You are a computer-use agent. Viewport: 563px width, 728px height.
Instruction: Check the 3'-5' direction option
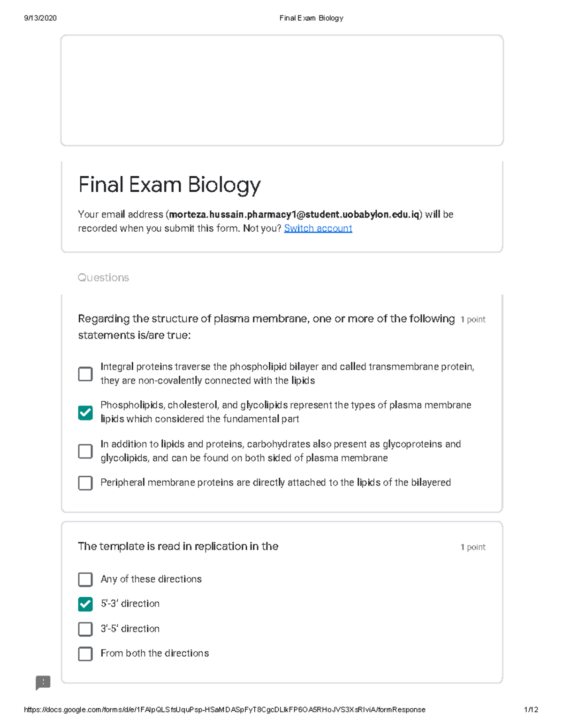point(85,629)
